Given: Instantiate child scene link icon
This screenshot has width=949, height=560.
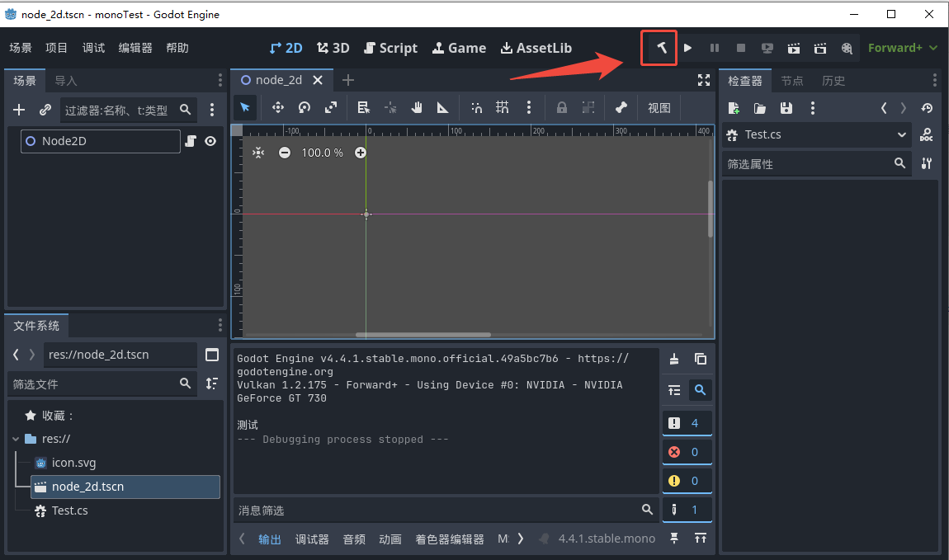Looking at the screenshot, I should tap(45, 110).
